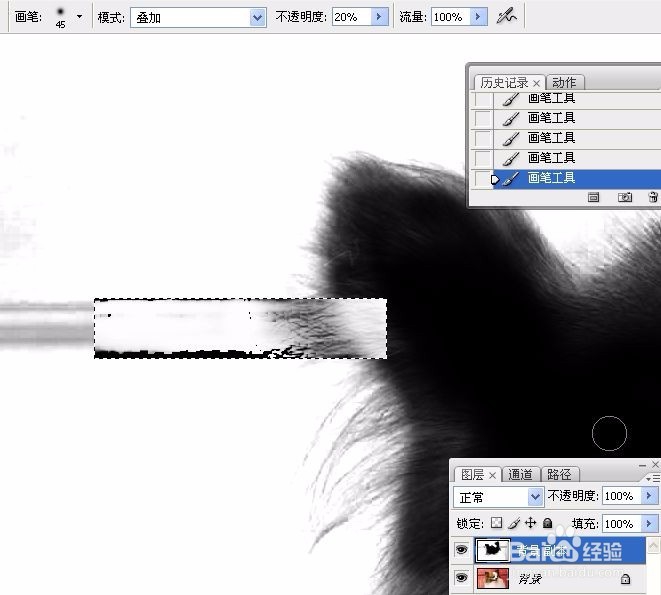Image resolution: width=661 pixels, height=595 pixels.
Task: Expand the brush preset picker arrow
Action: [x=79, y=17]
